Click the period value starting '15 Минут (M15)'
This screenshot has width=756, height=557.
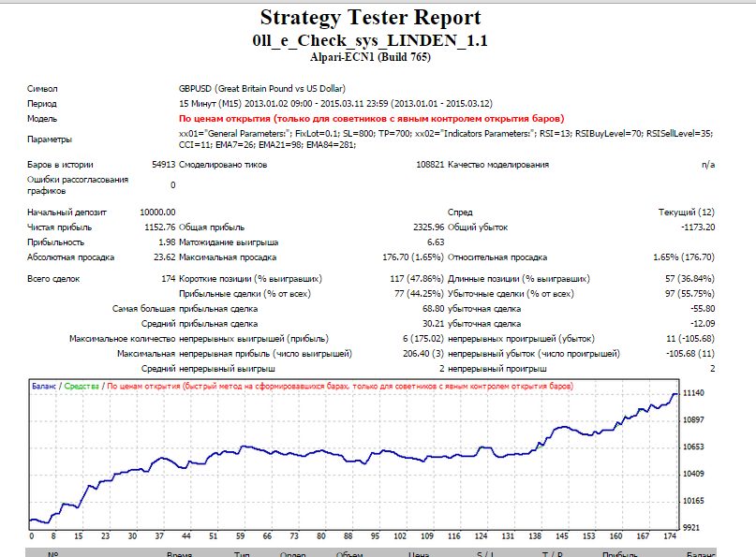coord(335,104)
